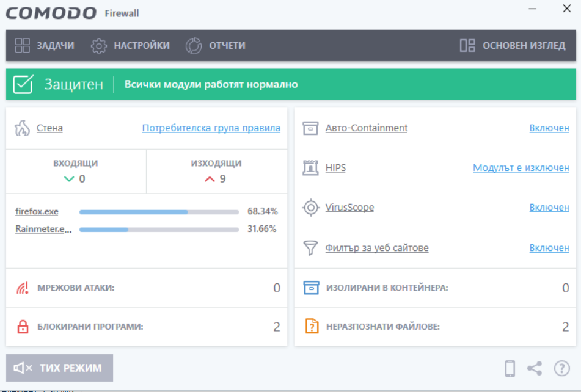
Task: Click the firewall flame icon
Action: [22, 128]
